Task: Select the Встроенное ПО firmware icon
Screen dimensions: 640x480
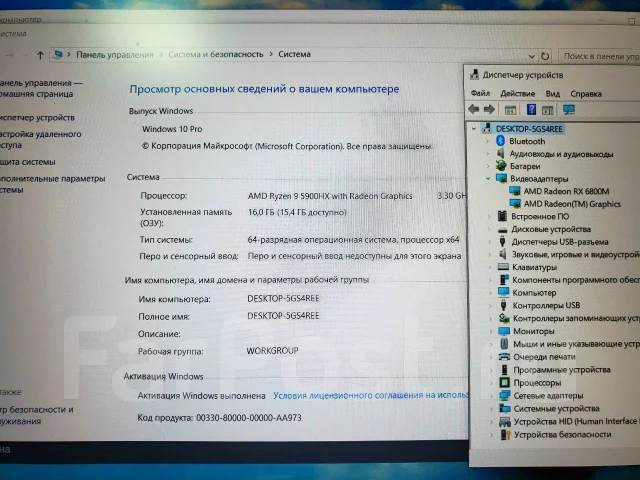Action: pyautogui.click(x=502, y=216)
